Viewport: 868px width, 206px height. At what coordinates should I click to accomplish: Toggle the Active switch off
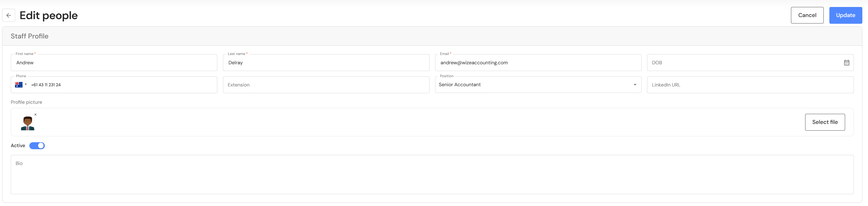point(37,146)
